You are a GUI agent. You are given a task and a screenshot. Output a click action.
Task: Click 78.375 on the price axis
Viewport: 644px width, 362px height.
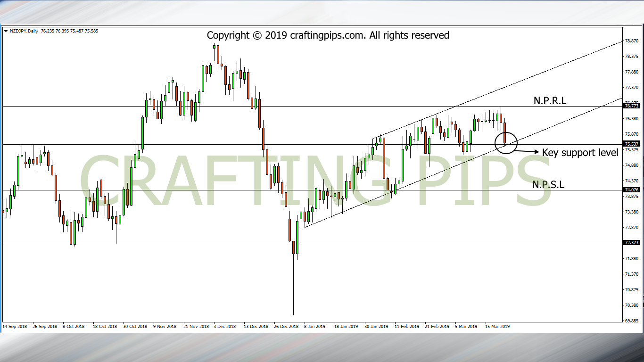tap(632, 57)
